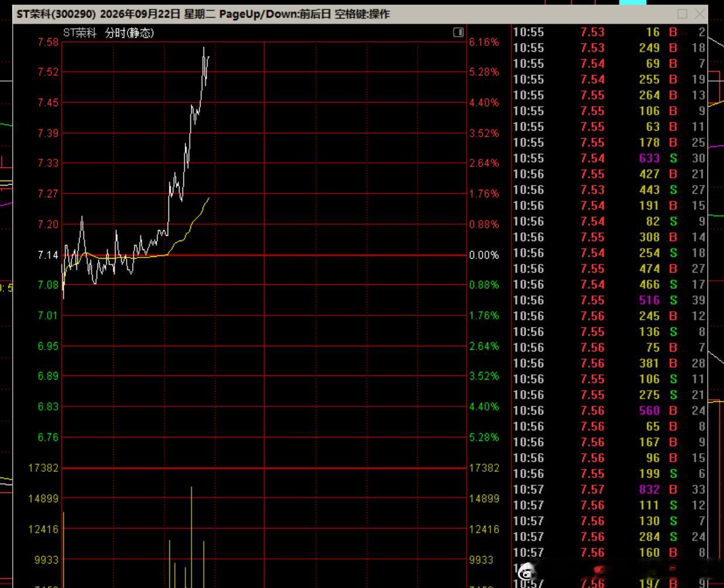Select the 10:55 sell trade of 633 lots
The width and height of the screenshot is (724, 588).
(609, 158)
